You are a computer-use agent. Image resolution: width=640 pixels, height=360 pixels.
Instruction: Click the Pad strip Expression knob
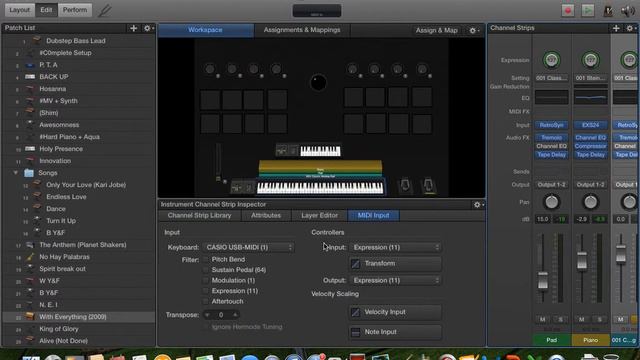click(551, 60)
